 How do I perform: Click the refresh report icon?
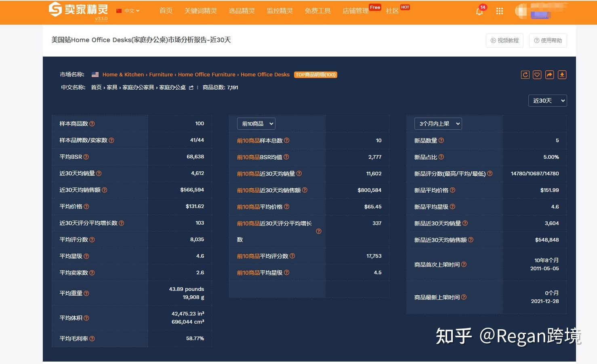525,74
